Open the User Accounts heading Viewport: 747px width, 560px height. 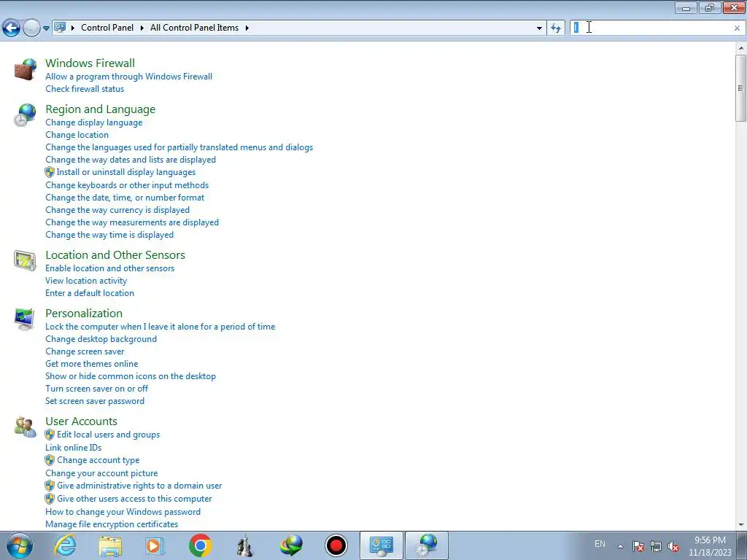click(82, 421)
